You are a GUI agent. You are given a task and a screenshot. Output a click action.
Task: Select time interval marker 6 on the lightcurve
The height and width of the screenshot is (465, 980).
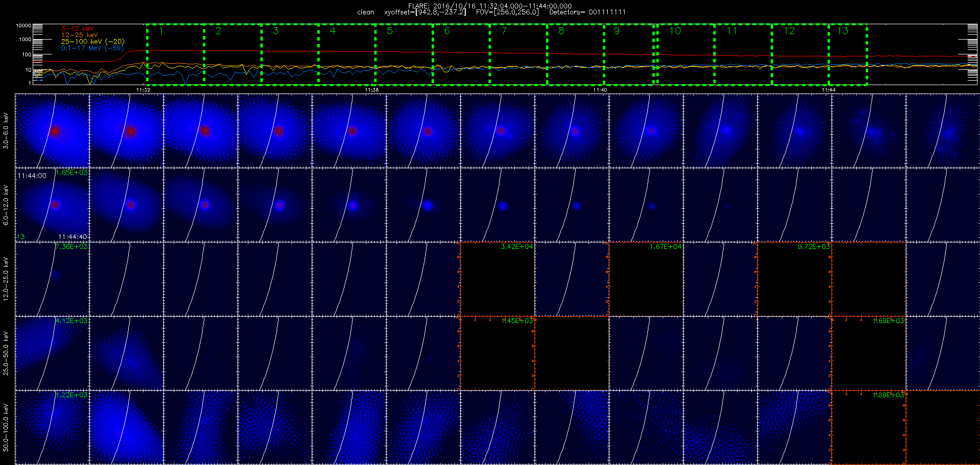(447, 31)
